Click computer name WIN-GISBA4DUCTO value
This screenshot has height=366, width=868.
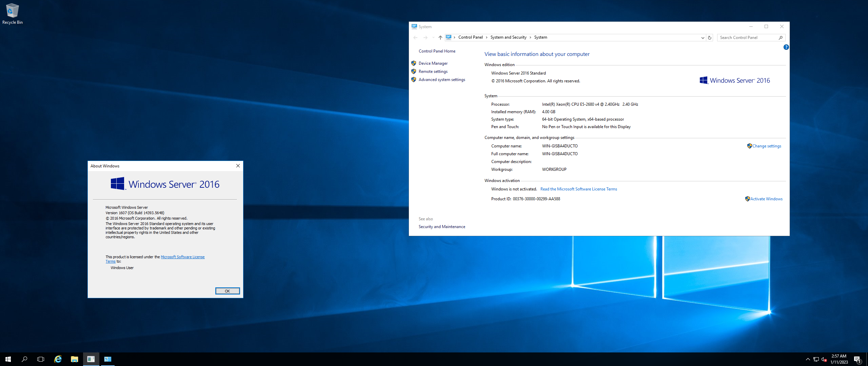click(560, 146)
